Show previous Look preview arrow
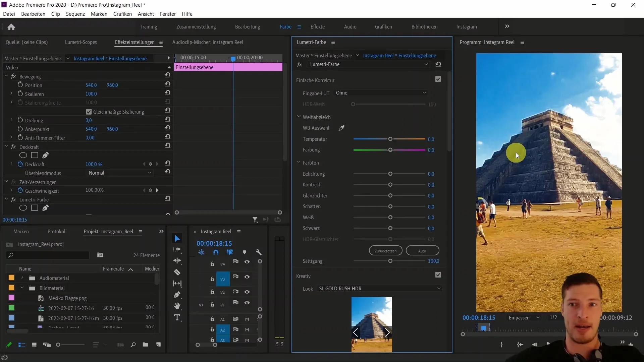This screenshot has width=644, height=362. click(x=356, y=333)
